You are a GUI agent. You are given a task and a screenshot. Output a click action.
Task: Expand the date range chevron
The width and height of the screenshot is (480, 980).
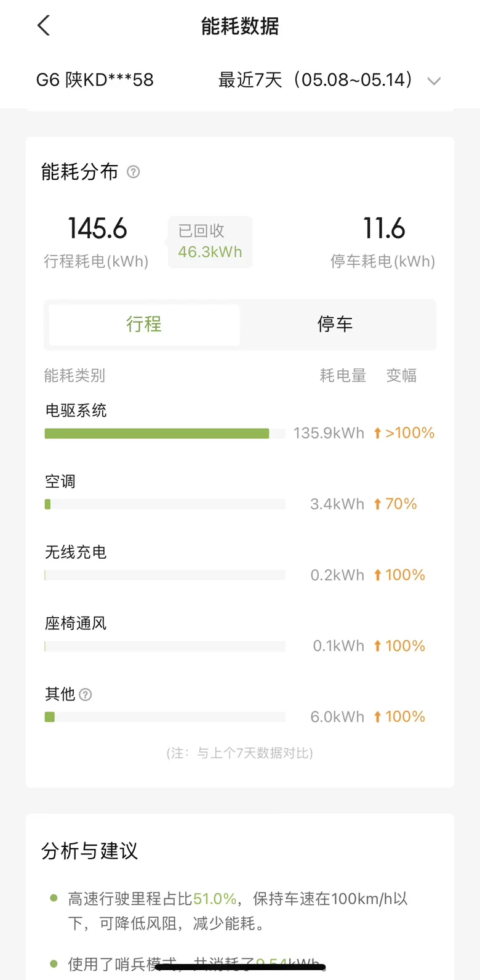pyautogui.click(x=434, y=81)
